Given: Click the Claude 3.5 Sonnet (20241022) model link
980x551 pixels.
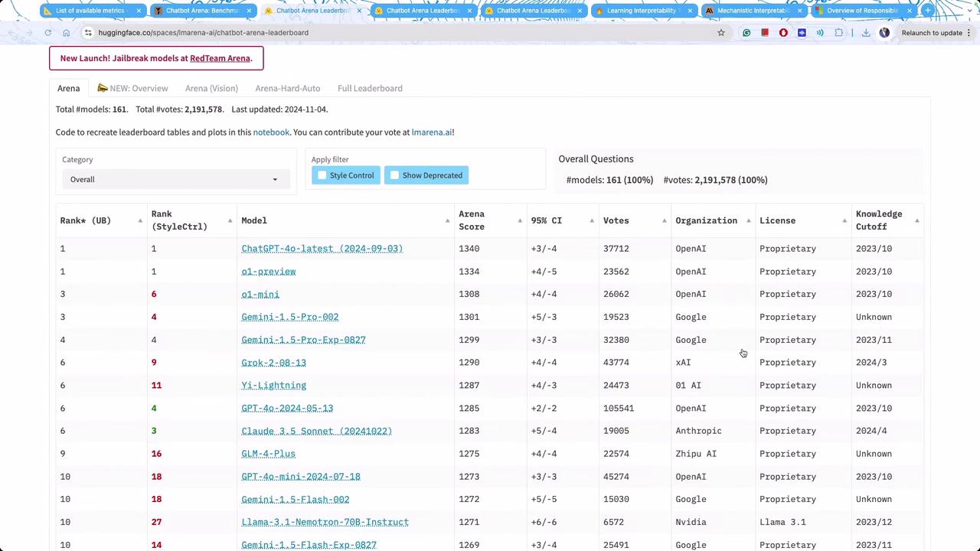Looking at the screenshot, I should [x=316, y=431].
